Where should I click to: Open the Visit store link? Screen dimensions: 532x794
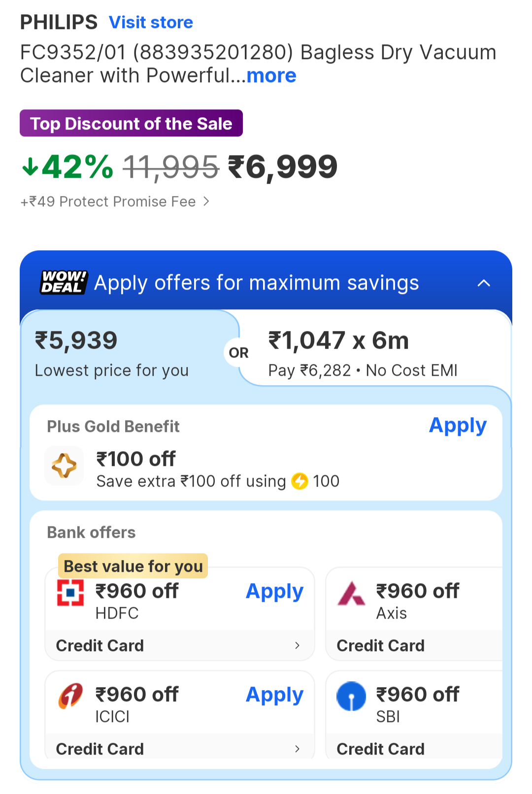coord(151,23)
